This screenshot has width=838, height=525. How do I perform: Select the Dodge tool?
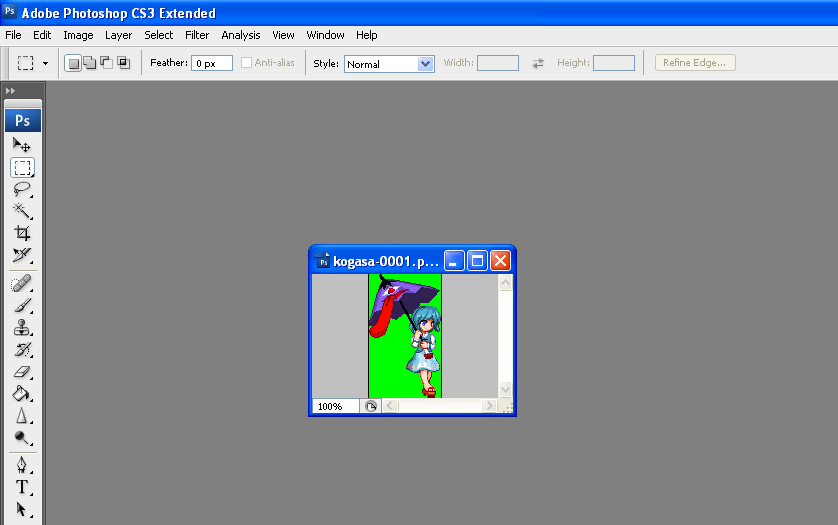[22, 437]
